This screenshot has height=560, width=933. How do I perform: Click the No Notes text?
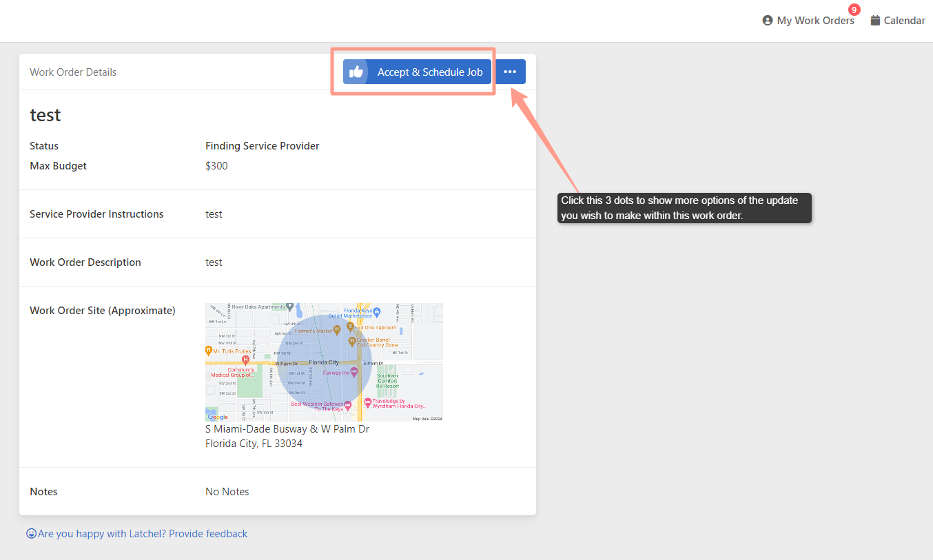click(227, 492)
